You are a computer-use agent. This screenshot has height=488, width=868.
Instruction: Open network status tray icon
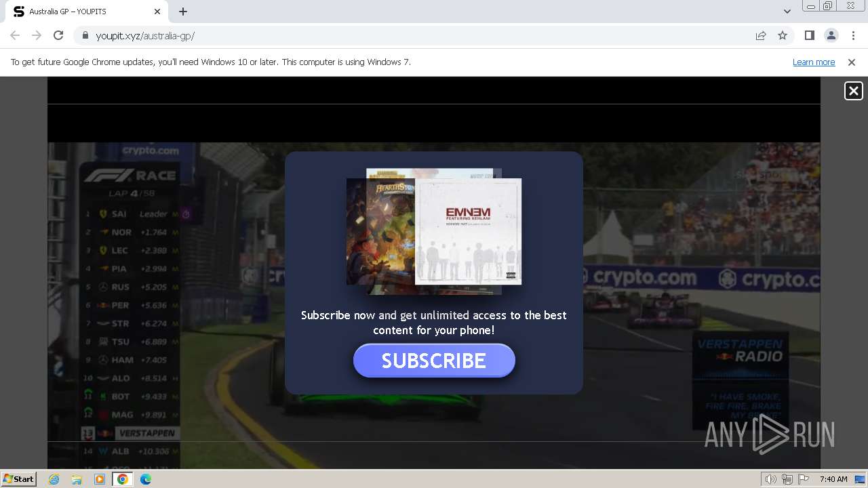click(x=787, y=479)
